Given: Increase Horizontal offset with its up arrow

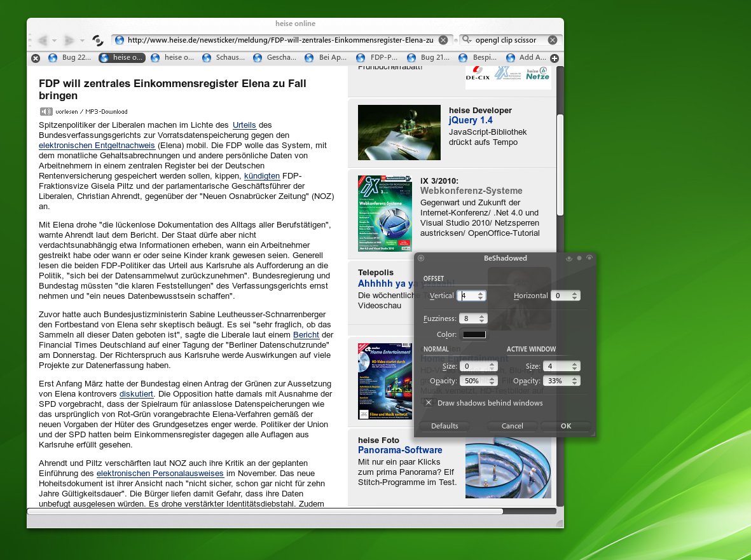Looking at the screenshot, I should pos(575,294).
